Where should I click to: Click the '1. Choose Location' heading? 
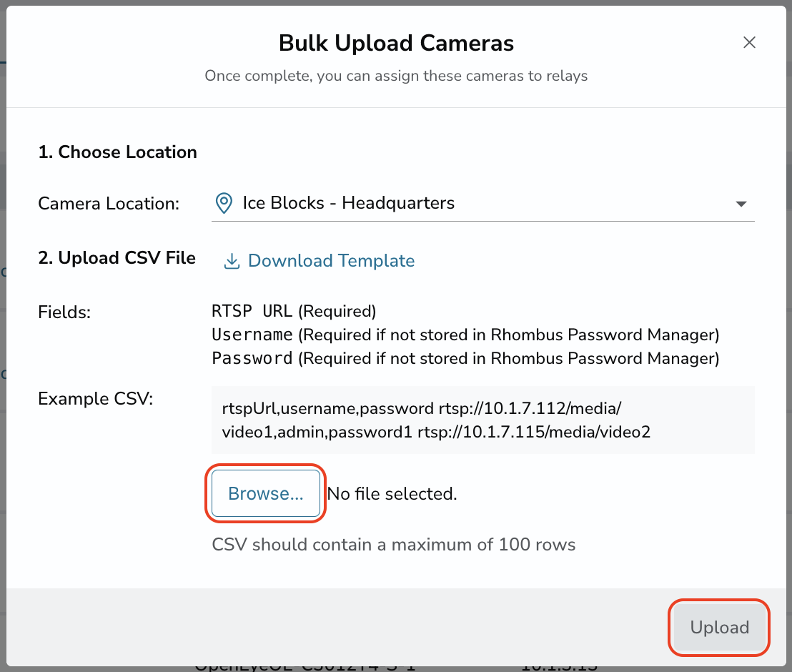pos(117,152)
